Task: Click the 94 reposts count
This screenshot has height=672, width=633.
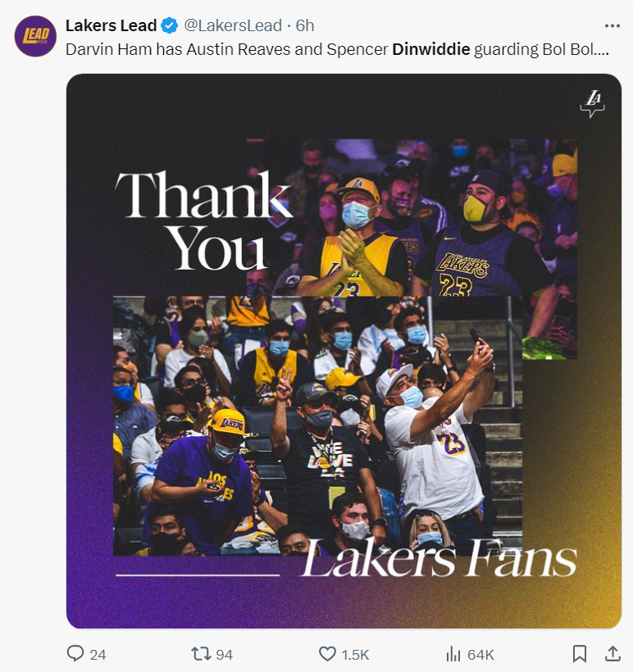Action: [x=224, y=655]
